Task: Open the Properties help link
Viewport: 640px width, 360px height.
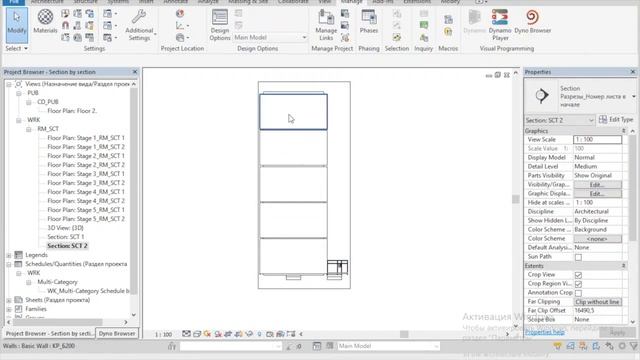Action: [544, 332]
